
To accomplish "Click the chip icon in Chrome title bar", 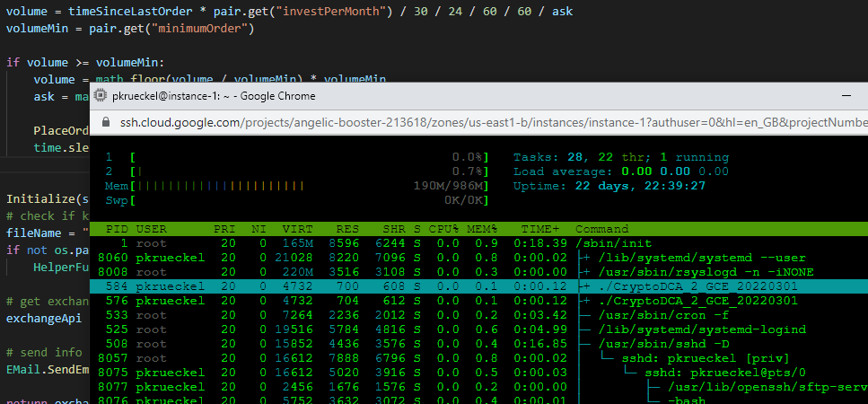I will tap(101, 96).
